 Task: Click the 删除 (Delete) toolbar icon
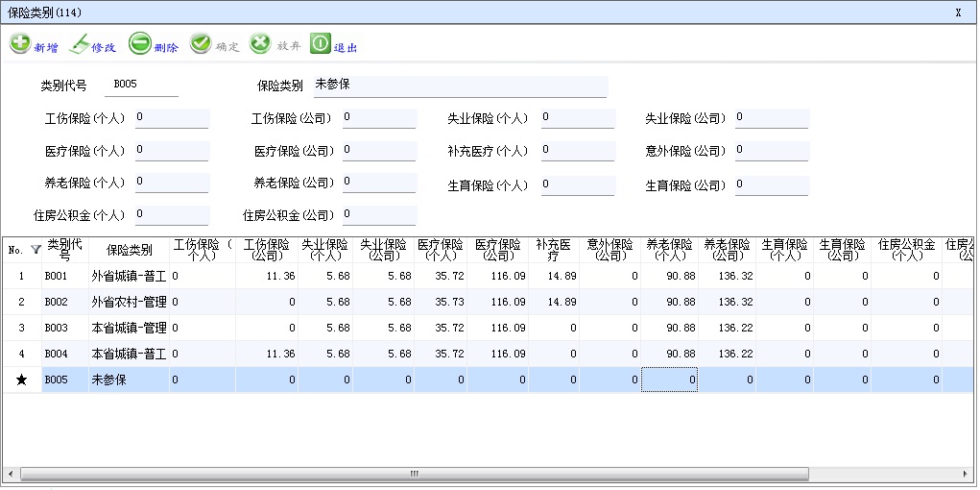(139, 44)
